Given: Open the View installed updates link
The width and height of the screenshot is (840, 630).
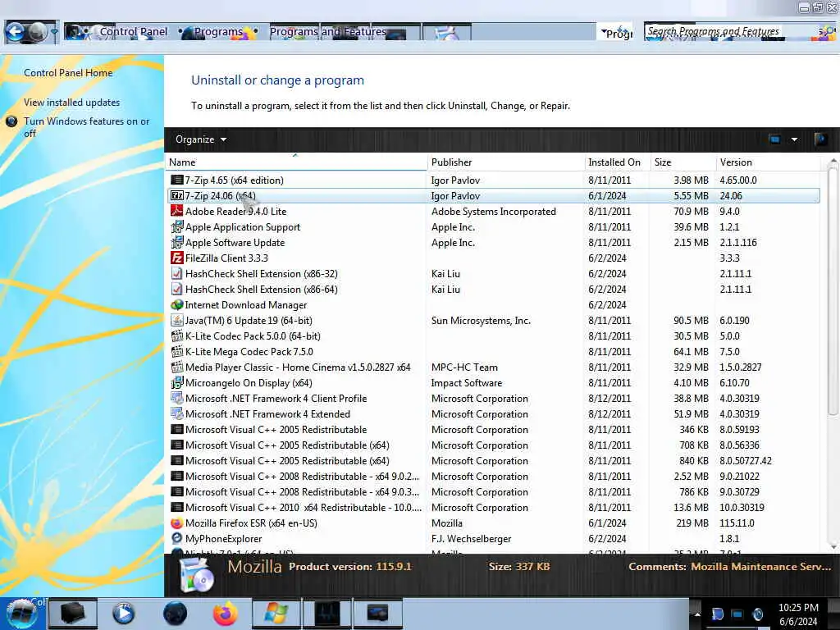Looking at the screenshot, I should pyautogui.click(x=72, y=103).
